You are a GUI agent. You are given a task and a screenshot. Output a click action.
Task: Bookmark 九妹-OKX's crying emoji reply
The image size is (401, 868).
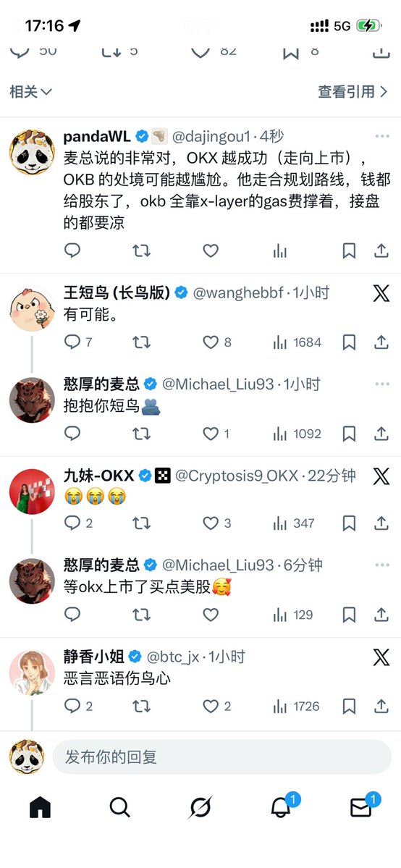[x=349, y=523]
